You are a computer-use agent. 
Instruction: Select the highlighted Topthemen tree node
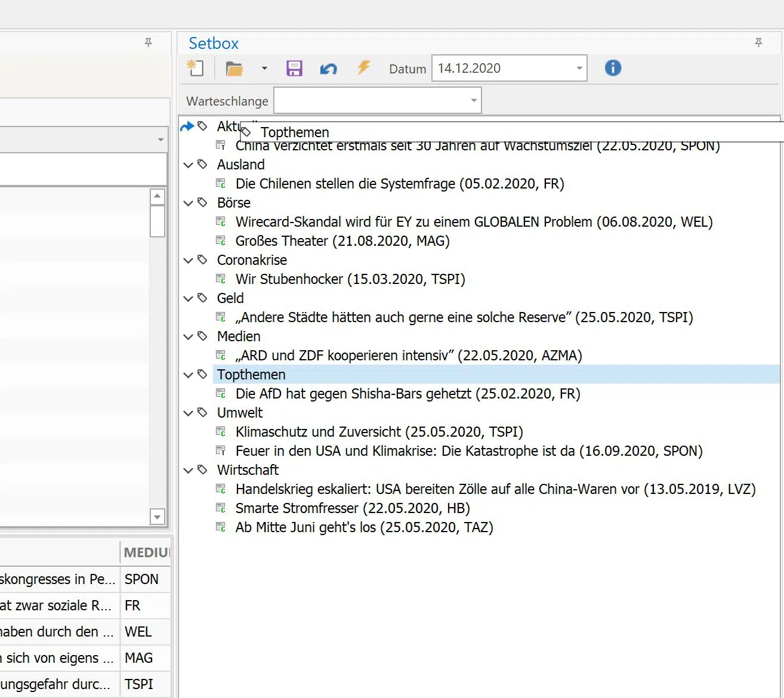click(x=251, y=375)
